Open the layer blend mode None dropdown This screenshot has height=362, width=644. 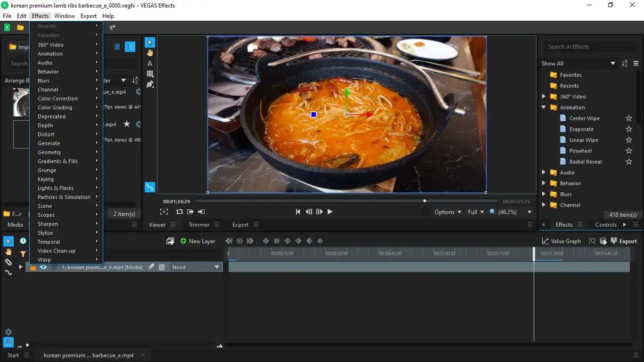pyautogui.click(x=196, y=267)
